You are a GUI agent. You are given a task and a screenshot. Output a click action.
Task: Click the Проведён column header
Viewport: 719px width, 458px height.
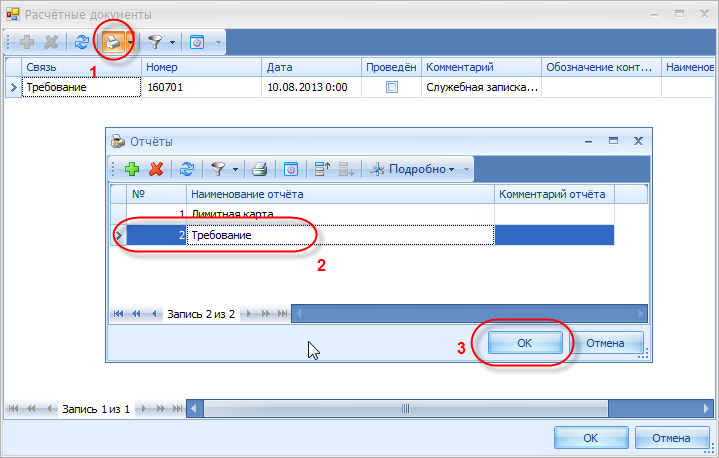(x=391, y=67)
